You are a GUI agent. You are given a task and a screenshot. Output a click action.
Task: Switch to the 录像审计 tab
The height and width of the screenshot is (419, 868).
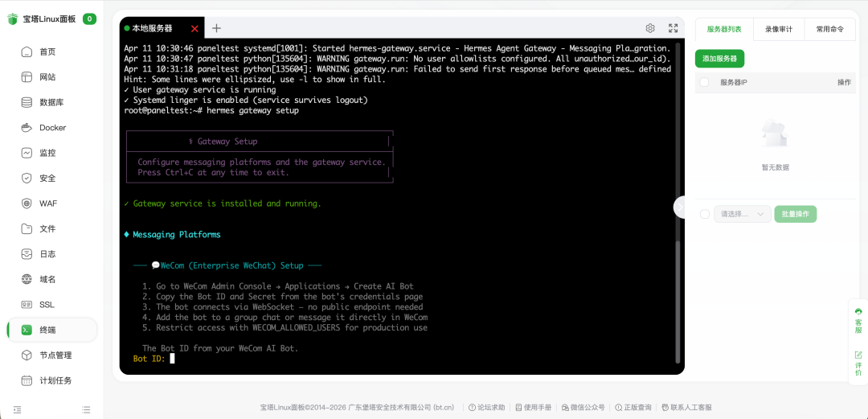(778, 30)
